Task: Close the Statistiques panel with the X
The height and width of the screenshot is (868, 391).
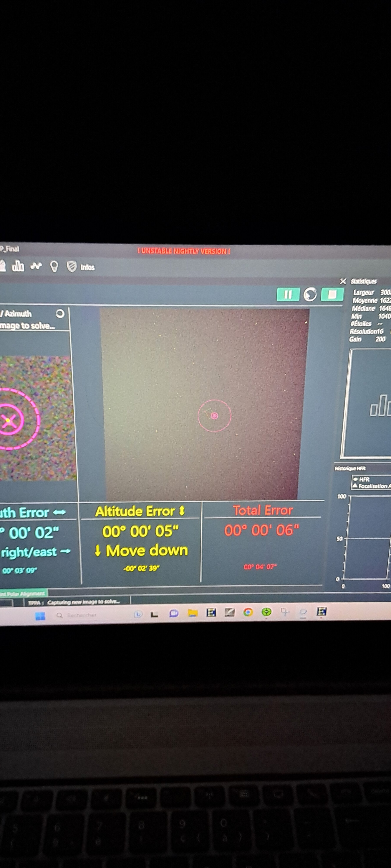Action: [x=343, y=281]
